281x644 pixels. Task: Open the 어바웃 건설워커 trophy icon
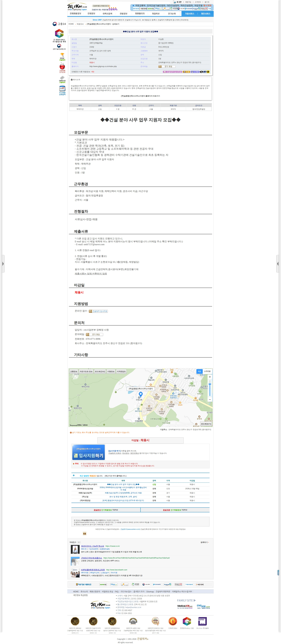(62, 57)
